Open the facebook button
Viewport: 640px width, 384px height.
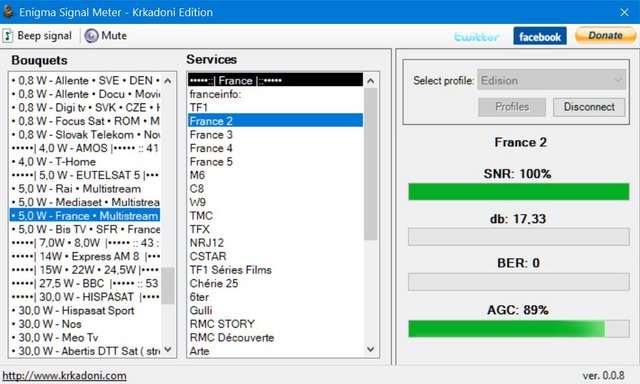pyautogui.click(x=540, y=36)
